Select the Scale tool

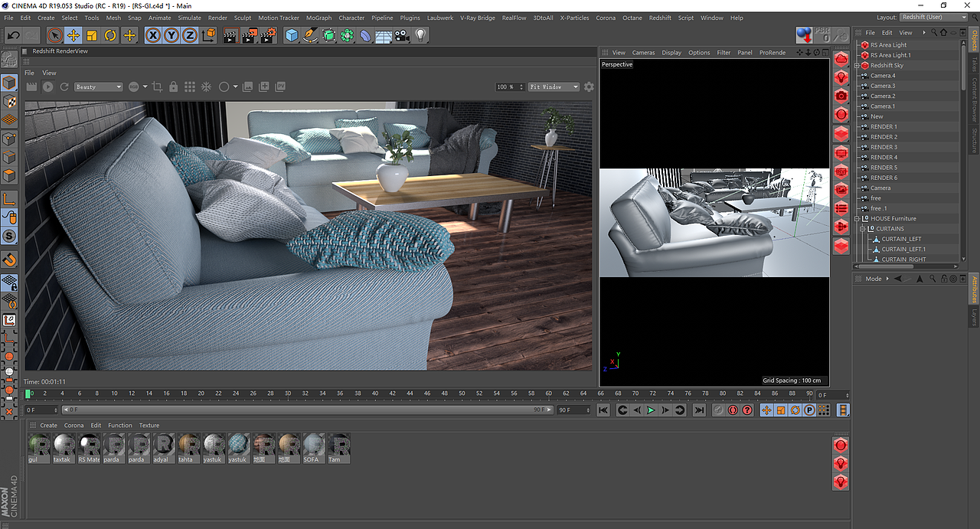point(92,35)
